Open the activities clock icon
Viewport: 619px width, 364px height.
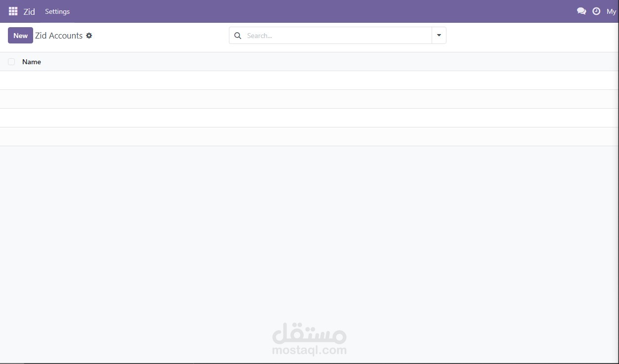[x=596, y=11]
